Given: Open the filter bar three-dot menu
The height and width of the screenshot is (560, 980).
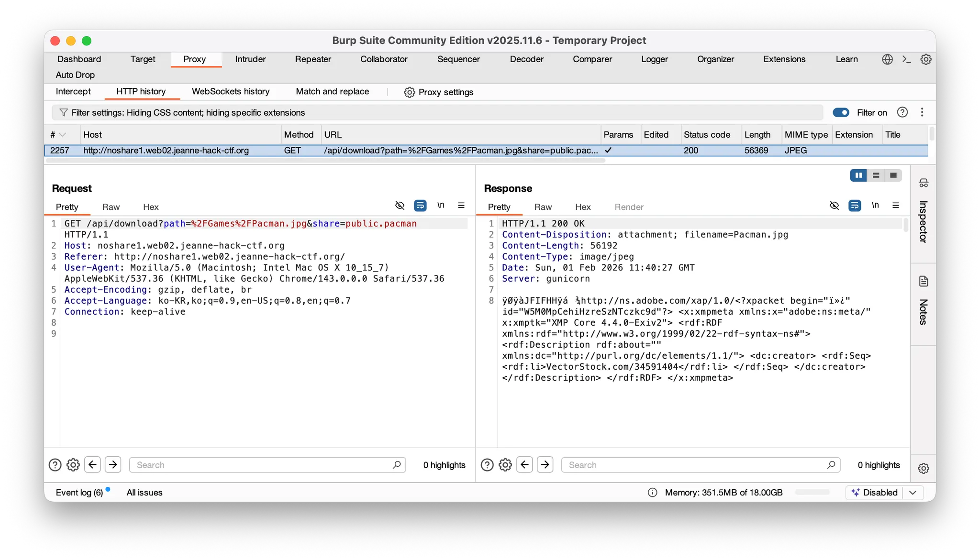Looking at the screenshot, I should 922,112.
